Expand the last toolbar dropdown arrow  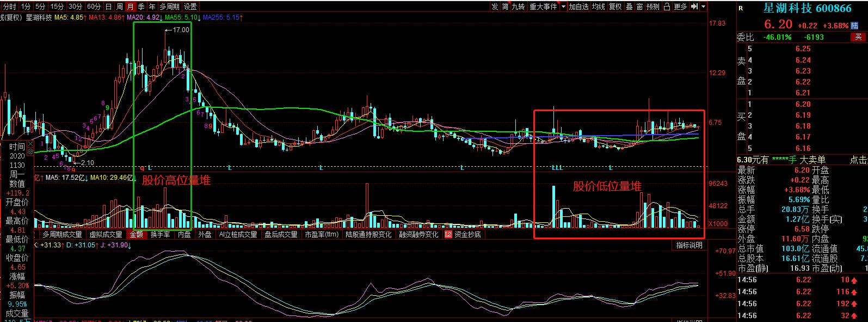(x=704, y=7)
